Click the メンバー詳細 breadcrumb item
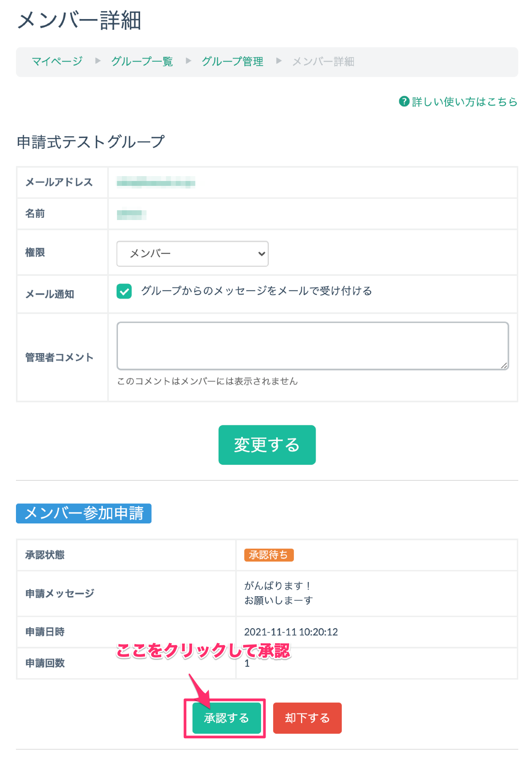532x763 pixels. tap(323, 61)
